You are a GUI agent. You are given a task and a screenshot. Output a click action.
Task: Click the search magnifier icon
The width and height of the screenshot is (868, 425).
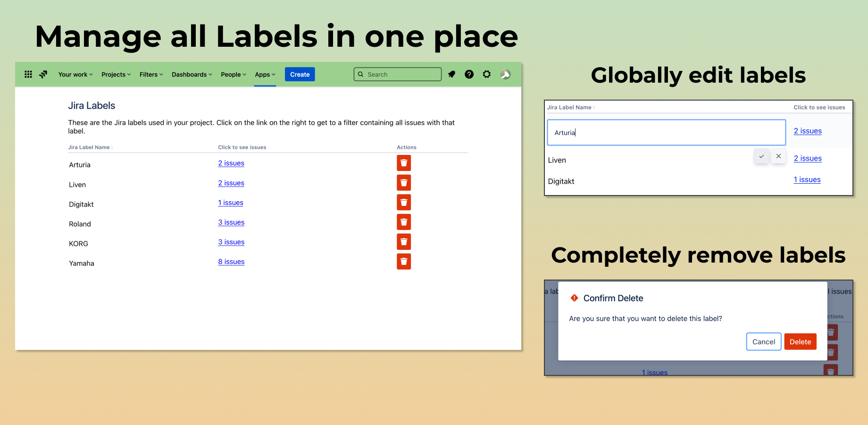click(361, 74)
